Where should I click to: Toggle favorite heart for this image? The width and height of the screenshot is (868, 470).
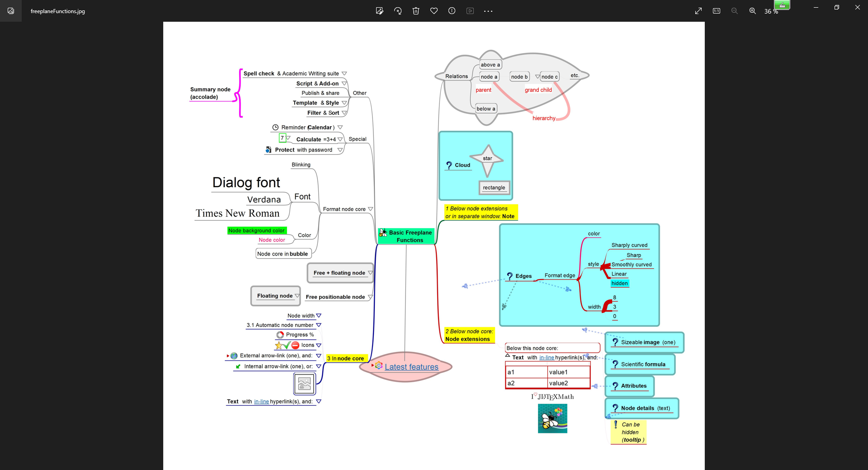pyautogui.click(x=434, y=11)
